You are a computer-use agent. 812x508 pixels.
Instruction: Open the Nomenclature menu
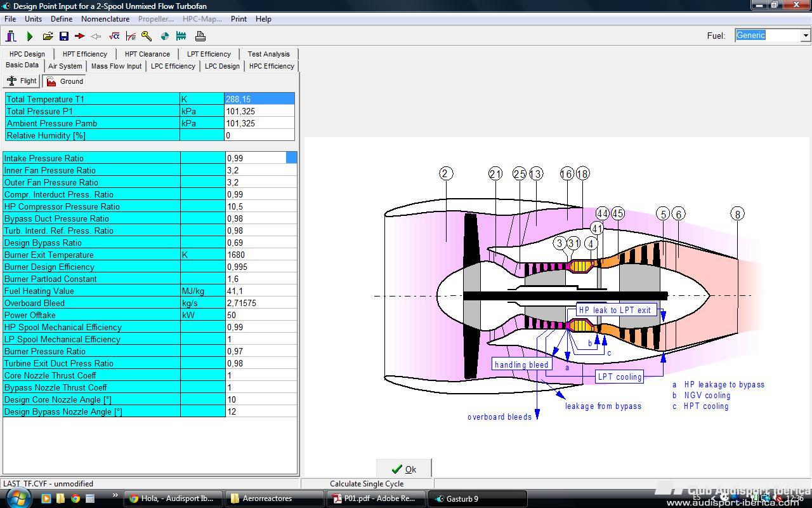pos(105,19)
